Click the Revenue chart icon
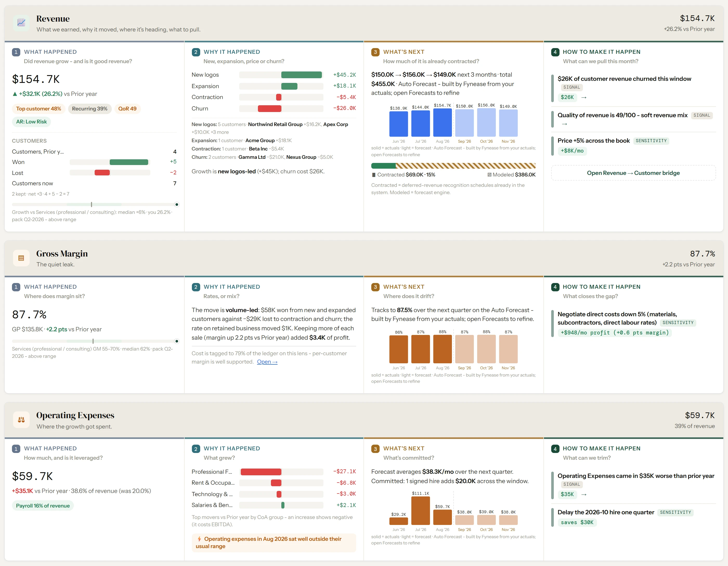The height and width of the screenshot is (566, 728). (21, 23)
